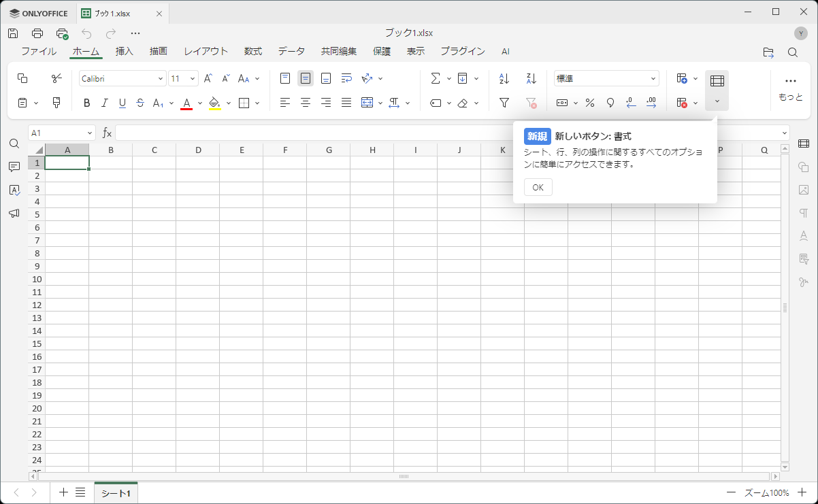The width and height of the screenshot is (818, 504).
Task: Switch to the 表示 tab
Action: click(416, 52)
